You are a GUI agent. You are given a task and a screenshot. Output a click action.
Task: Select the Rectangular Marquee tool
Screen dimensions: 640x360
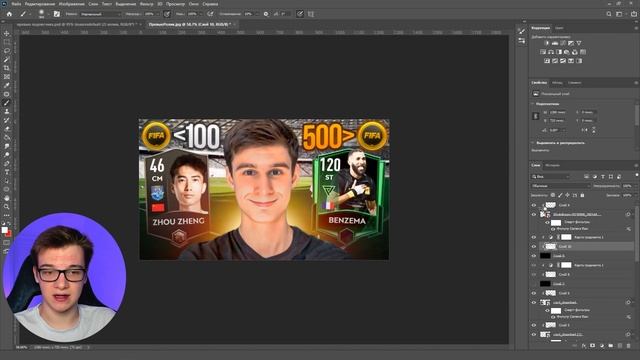[7, 42]
